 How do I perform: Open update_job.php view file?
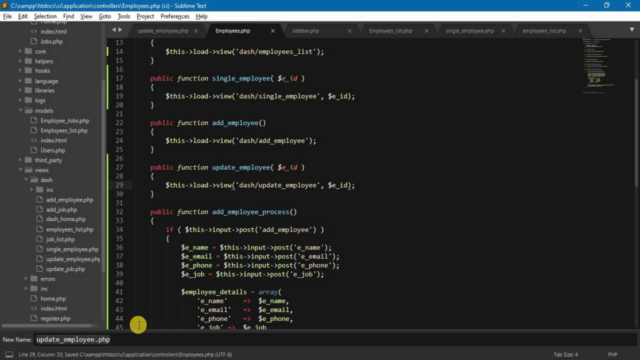coord(65,269)
